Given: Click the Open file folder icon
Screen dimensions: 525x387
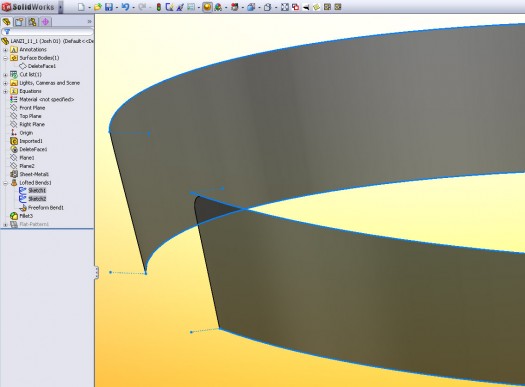Looking at the screenshot, I should [97, 7].
